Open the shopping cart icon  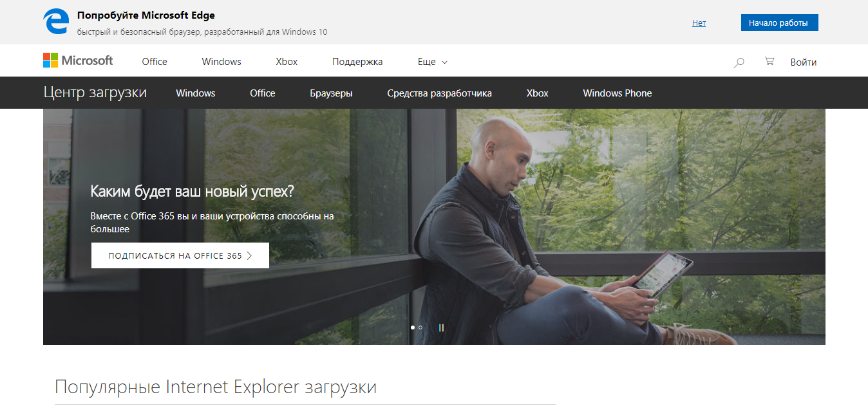point(769,61)
